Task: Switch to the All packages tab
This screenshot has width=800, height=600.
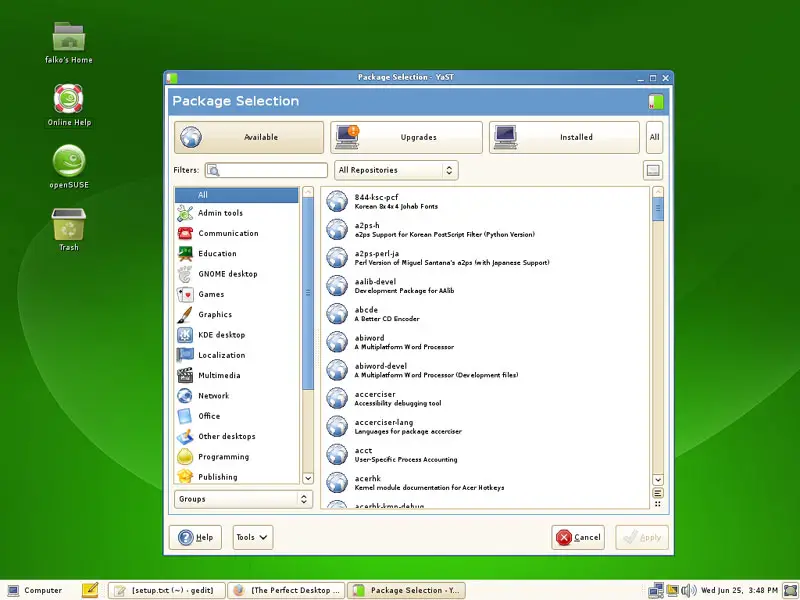Action: [x=655, y=137]
